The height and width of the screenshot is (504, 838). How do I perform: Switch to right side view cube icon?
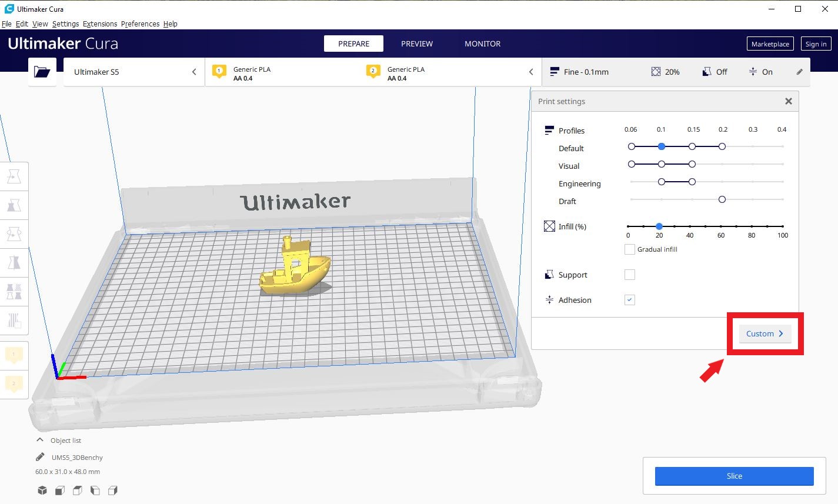click(112, 490)
